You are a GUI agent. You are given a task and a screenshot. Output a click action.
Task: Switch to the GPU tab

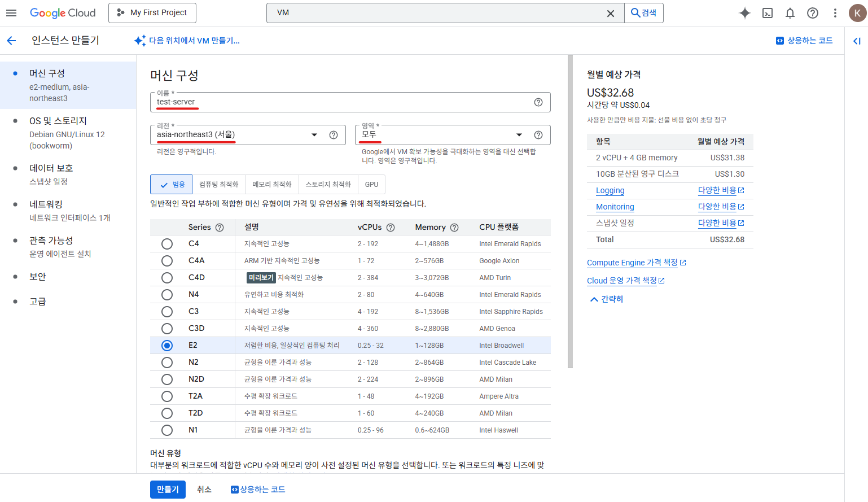372,185
